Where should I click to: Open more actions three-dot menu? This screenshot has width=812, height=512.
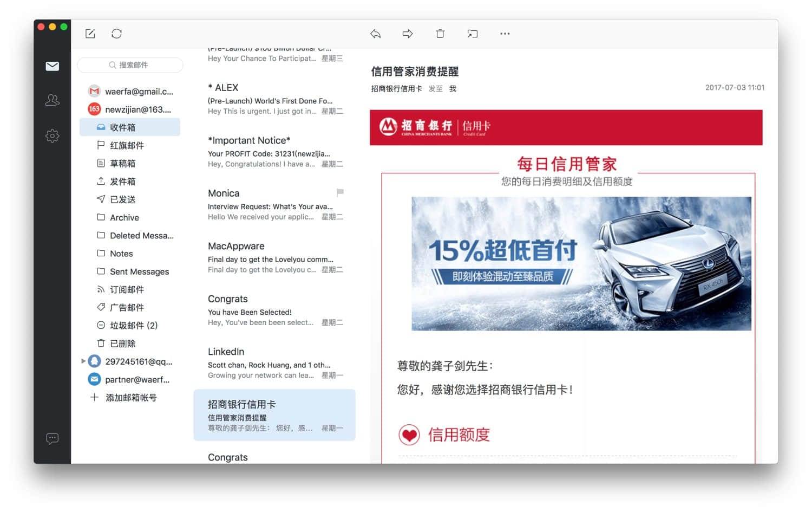[x=505, y=34]
